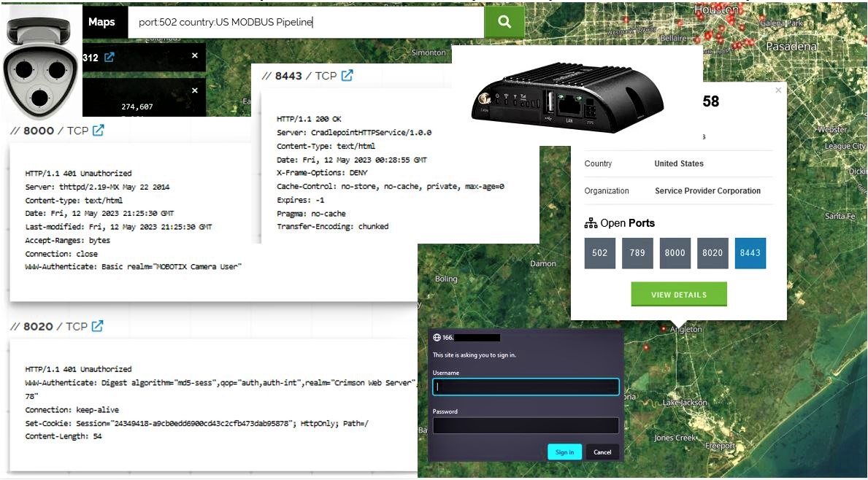Close the 312 result panel
Screen dimensions: 868x480
coord(195,56)
